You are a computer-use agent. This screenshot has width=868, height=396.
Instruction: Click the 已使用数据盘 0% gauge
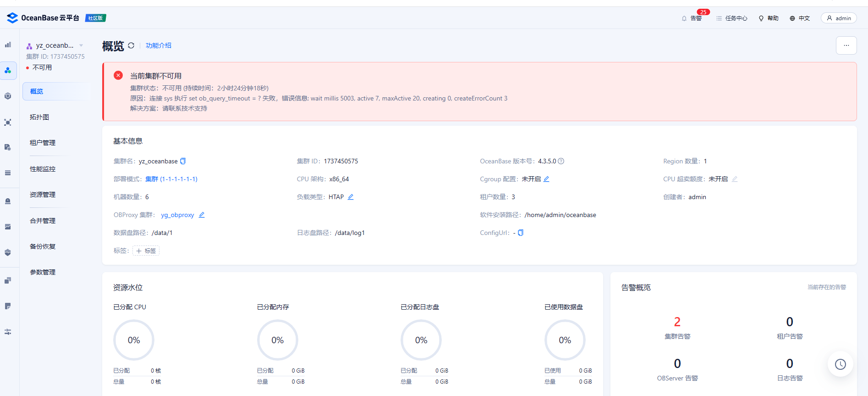pos(565,340)
